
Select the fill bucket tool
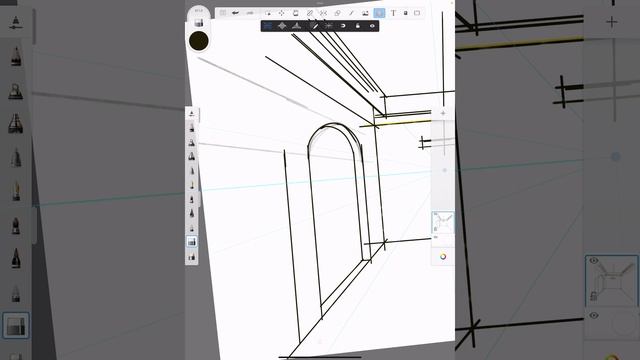pos(296,13)
